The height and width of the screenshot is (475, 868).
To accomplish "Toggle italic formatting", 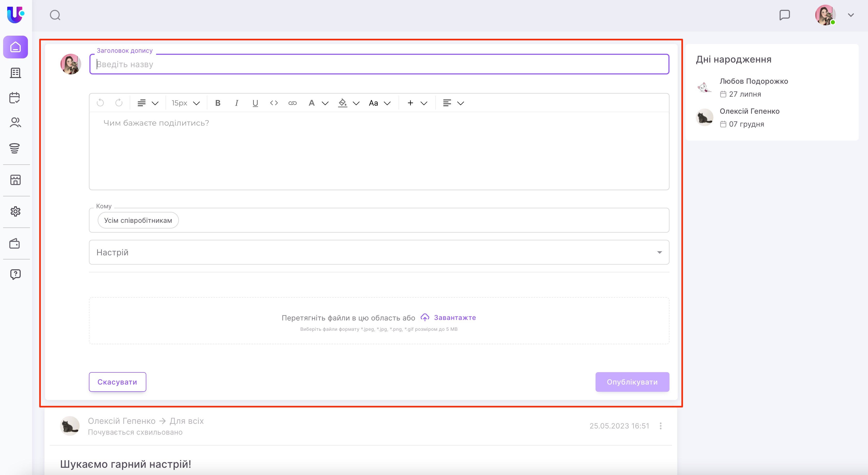I will (237, 103).
